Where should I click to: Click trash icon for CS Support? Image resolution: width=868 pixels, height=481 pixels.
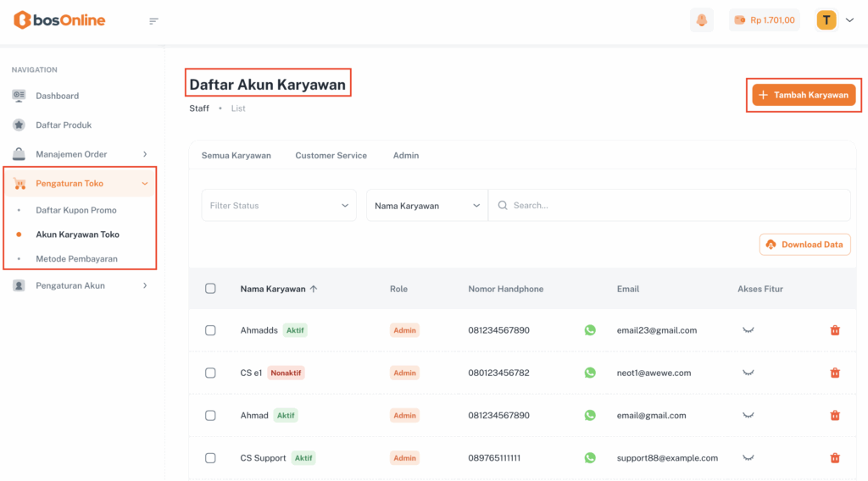834,458
